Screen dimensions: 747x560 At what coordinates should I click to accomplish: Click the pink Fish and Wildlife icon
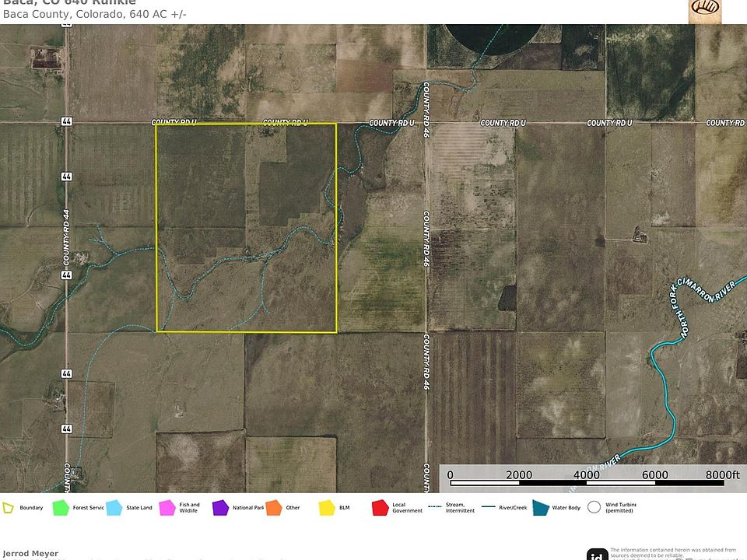pyautogui.click(x=167, y=508)
